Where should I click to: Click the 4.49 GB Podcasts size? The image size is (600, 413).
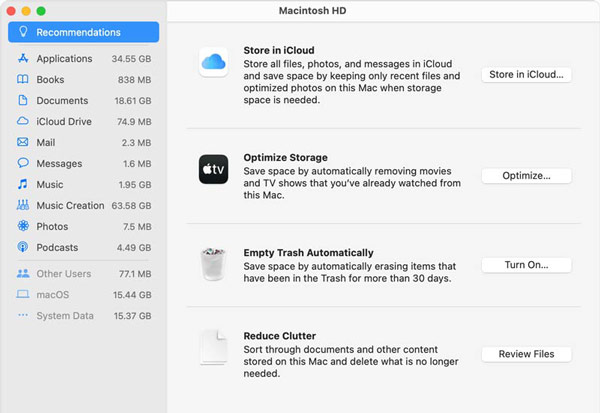(134, 248)
